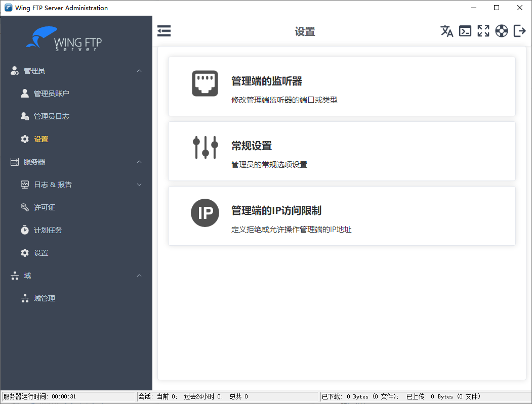The height and width of the screenshot is (404, 532).
Task: Click the sliders icon on 常规设置 card
Action: [204, 148]
